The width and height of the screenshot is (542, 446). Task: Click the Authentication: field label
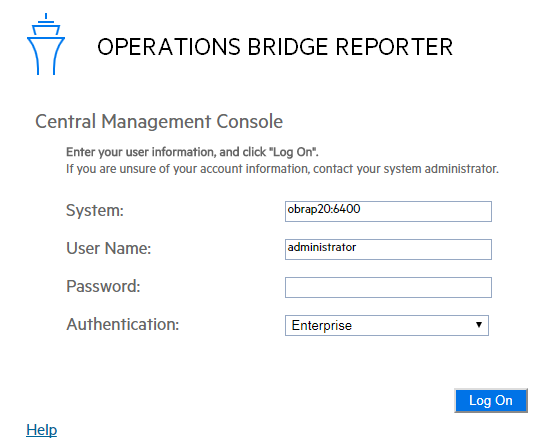point(123,324)
